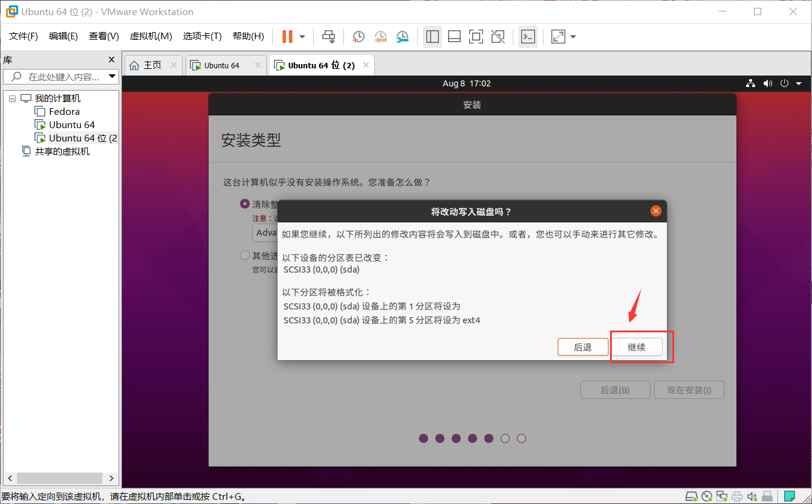Open the 查看(V) menu
812x504 pixels.
pos(104,36)
